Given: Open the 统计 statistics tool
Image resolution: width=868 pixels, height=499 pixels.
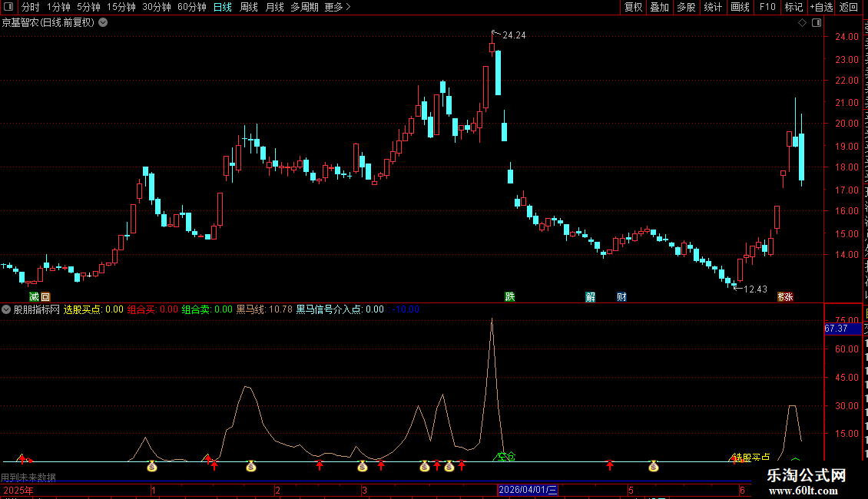Looking at the screenshot, I should pyautogui.click(x=713, y=7).
